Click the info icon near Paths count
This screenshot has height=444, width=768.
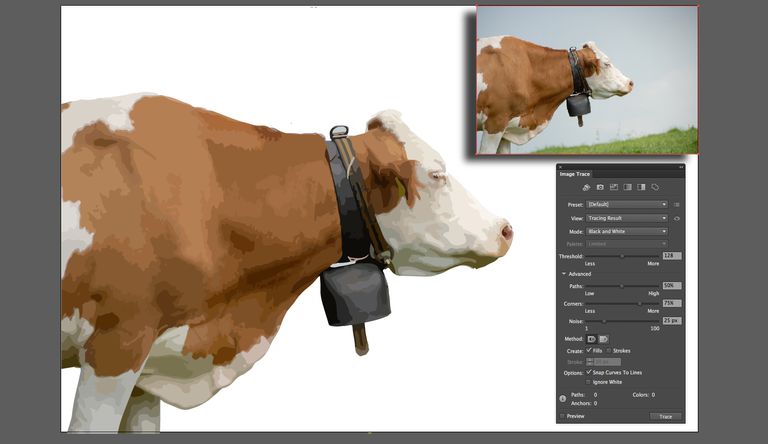pos(563,398)
